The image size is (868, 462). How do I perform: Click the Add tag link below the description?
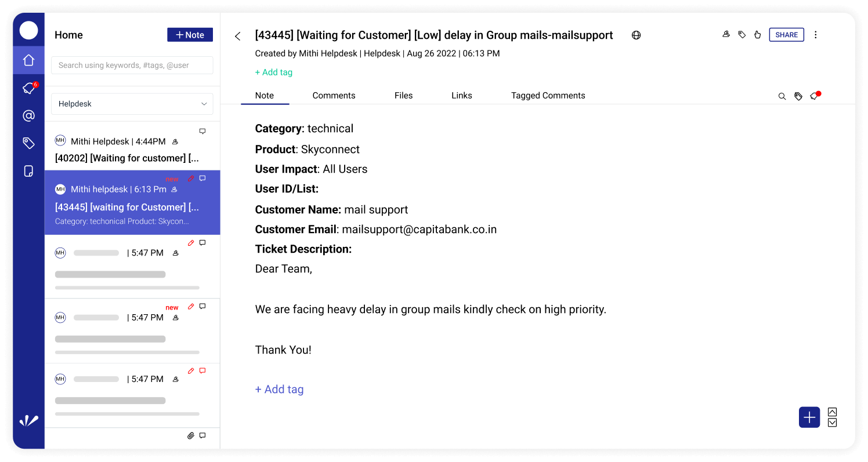point(279,389)
